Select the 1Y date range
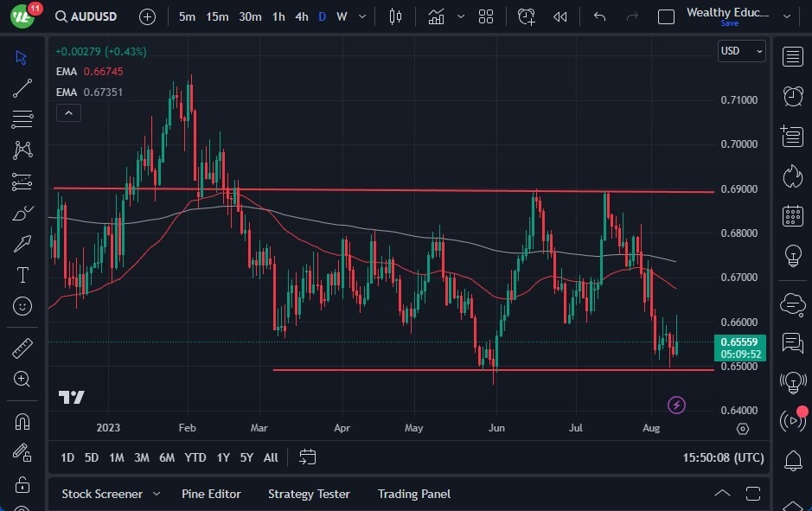 coord(222,457)
